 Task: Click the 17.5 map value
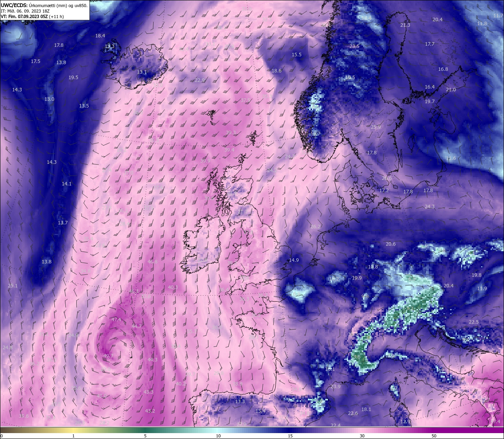[35, 61]
